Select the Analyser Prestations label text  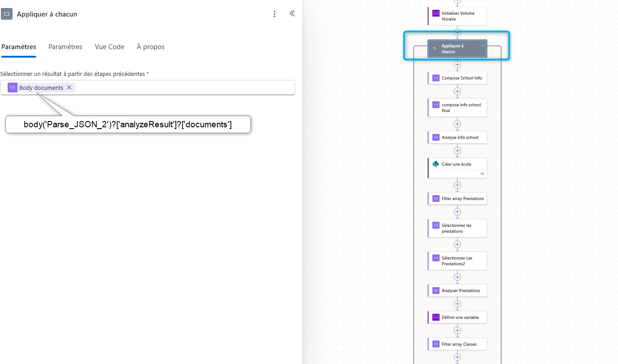click(461, 291)
